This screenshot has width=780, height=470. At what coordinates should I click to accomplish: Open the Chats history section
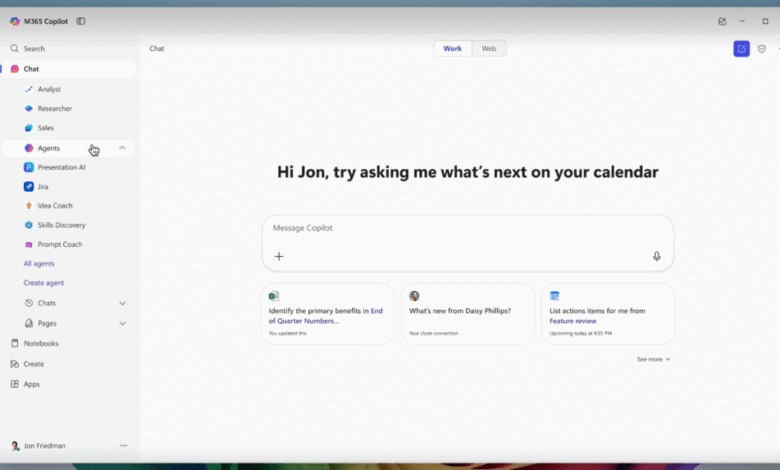coord(47,303)
